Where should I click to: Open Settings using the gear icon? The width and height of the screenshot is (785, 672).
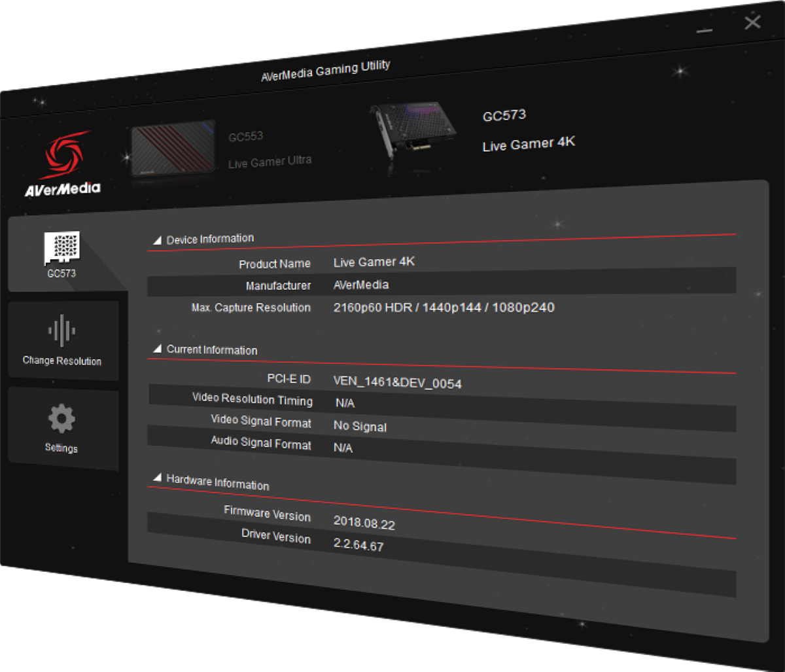coord(62,425)
